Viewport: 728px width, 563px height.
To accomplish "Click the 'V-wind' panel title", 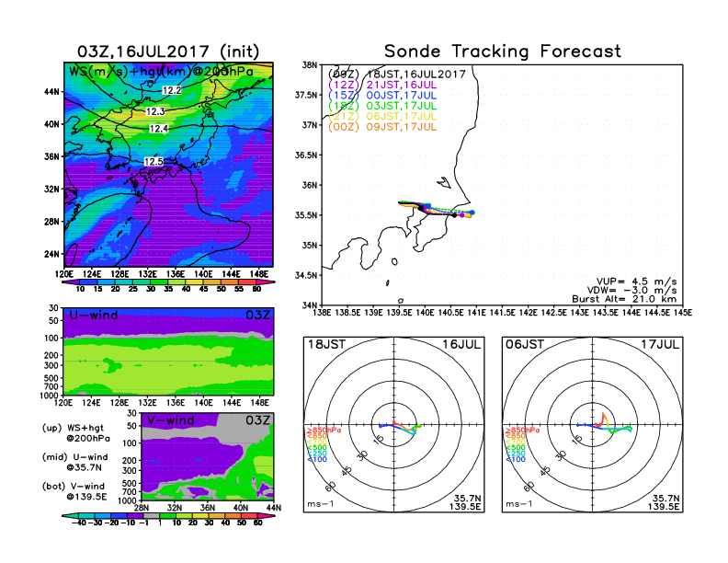I will tap(170, 420).
